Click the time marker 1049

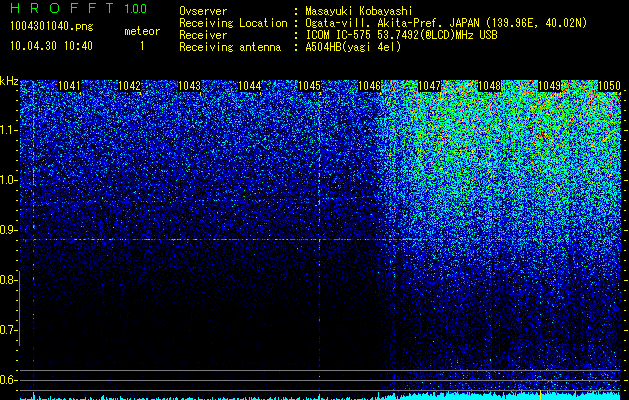[549, 86]
